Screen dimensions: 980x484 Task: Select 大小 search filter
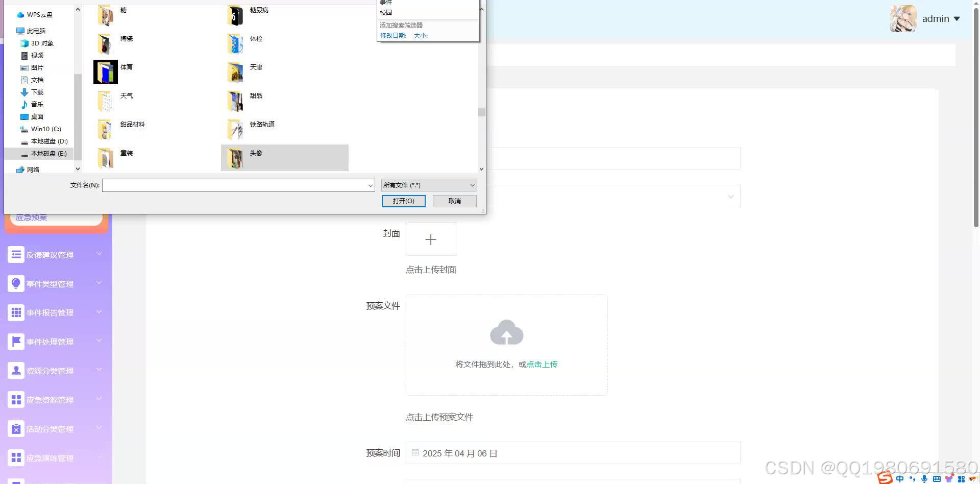421,35
